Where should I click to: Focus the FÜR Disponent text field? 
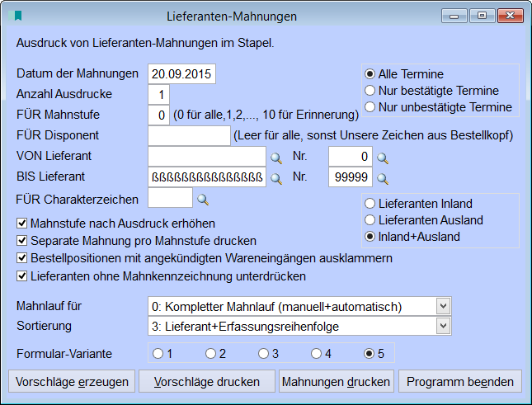189,135
